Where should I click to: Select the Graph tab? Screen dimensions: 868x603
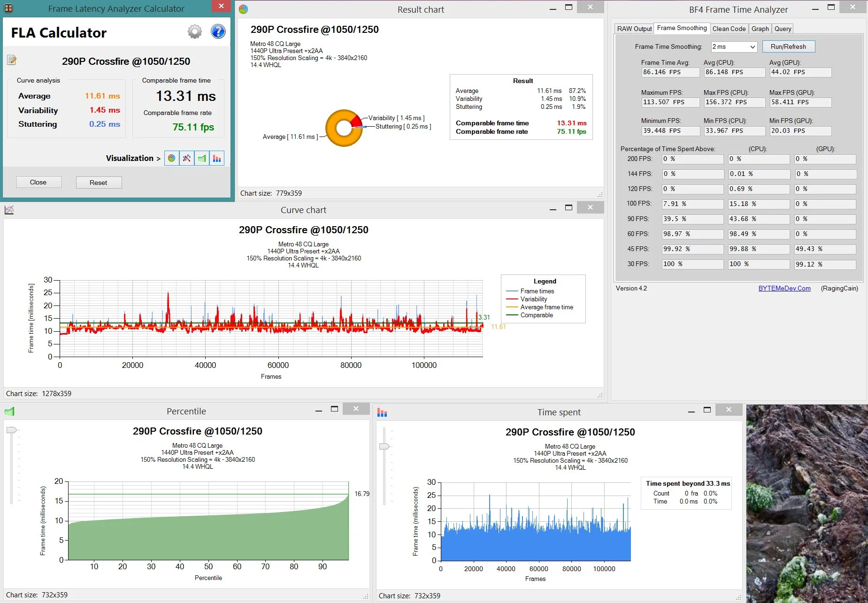tap(760, 29)
